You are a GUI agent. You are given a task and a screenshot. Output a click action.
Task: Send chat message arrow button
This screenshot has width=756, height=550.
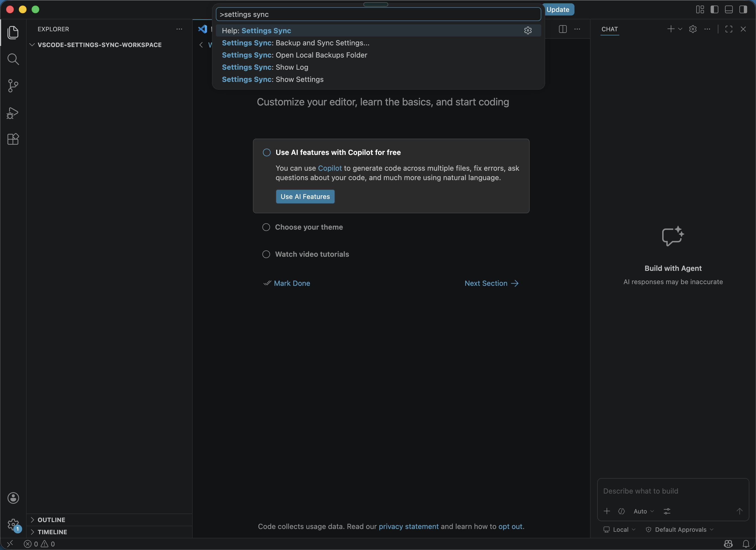tap(740, 511)
